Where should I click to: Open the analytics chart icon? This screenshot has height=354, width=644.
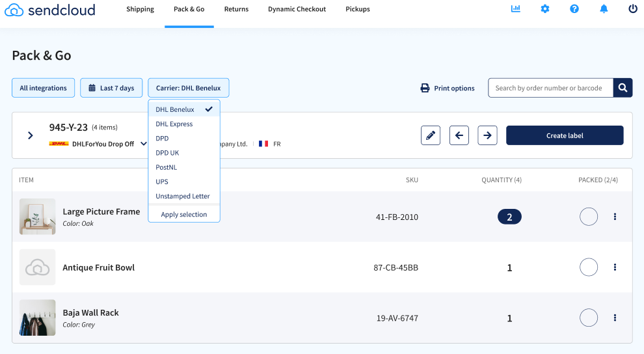click(515, 8)
